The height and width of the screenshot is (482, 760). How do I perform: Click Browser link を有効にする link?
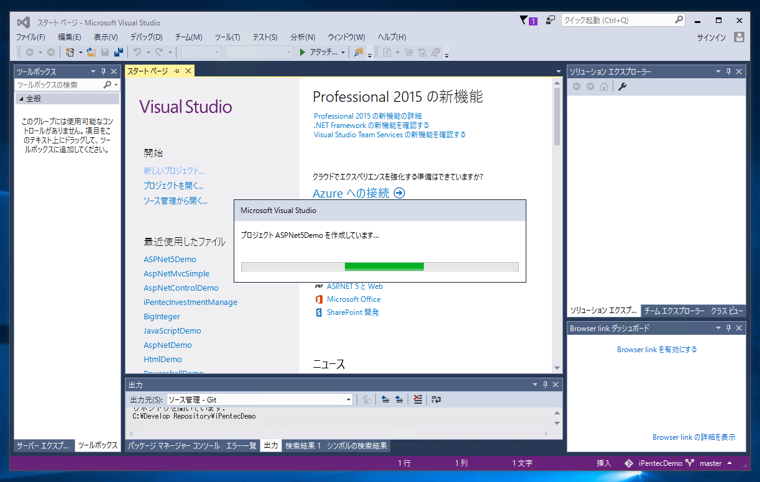pos(657,349)
